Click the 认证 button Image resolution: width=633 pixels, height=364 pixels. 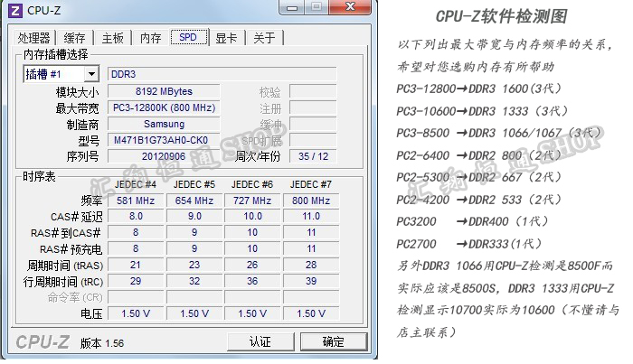point(260,341)
